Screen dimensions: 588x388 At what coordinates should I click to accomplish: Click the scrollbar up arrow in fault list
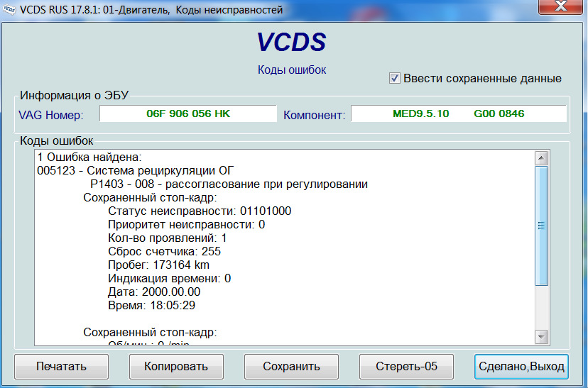click(x=541, y=158)
